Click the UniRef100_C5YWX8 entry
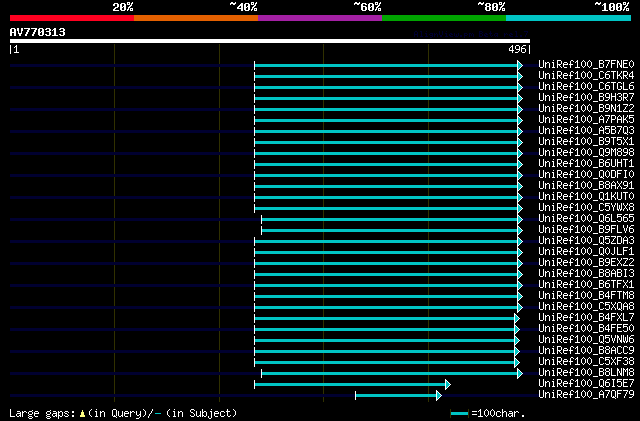 click(586, 208)
